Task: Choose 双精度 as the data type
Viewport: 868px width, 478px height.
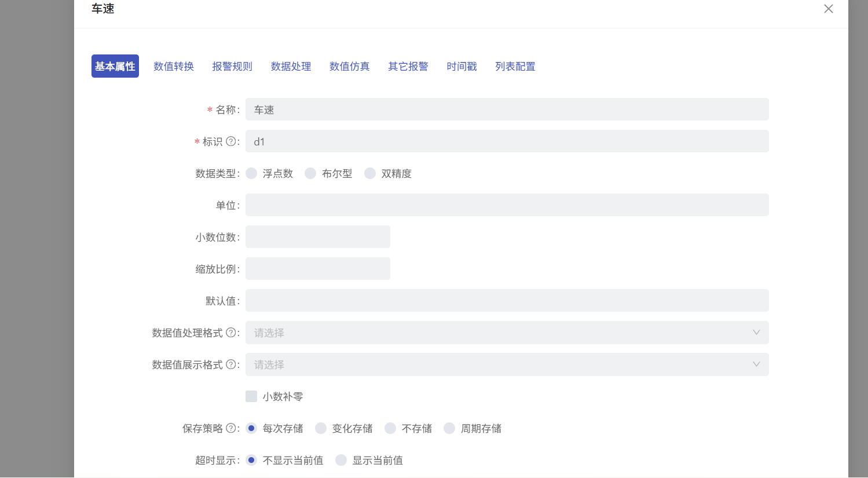Action: pyautogui.click(x=370, y=173)
